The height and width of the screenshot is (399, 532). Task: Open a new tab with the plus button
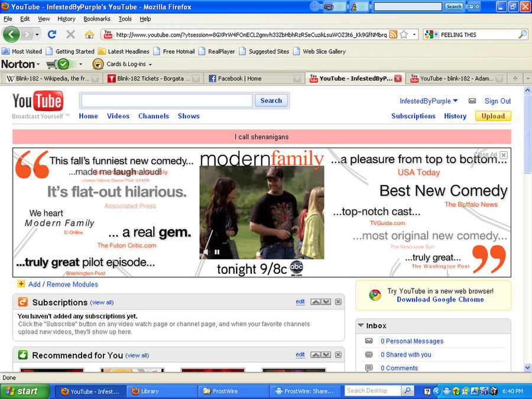(515, 79)
